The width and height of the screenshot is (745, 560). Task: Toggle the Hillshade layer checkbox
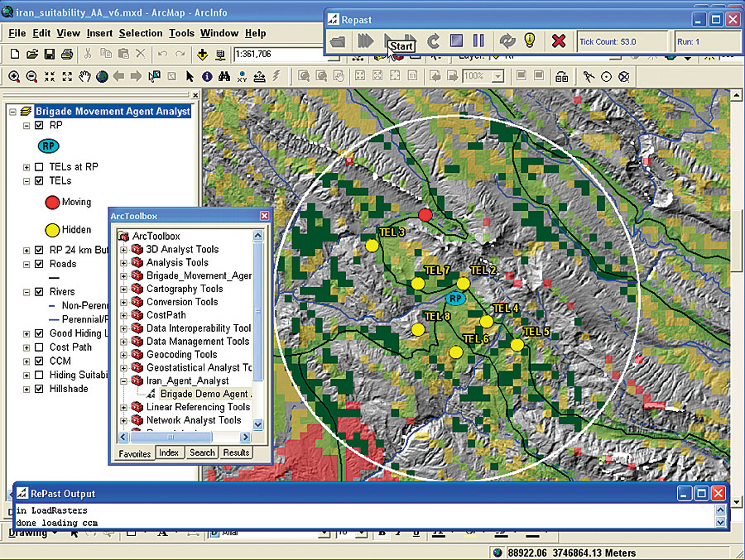(x=40, y=389)
